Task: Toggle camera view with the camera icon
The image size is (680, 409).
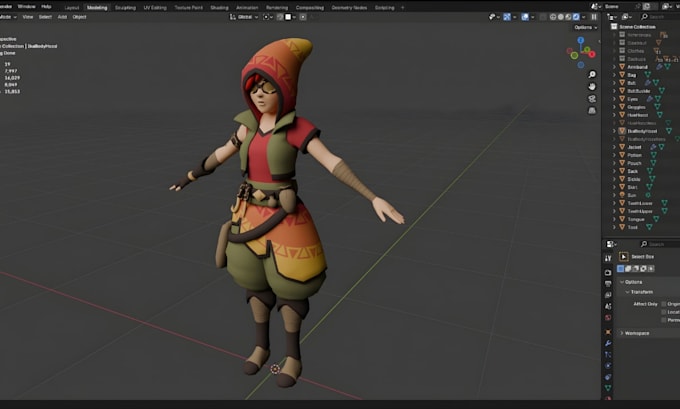Action: (592, 99)
